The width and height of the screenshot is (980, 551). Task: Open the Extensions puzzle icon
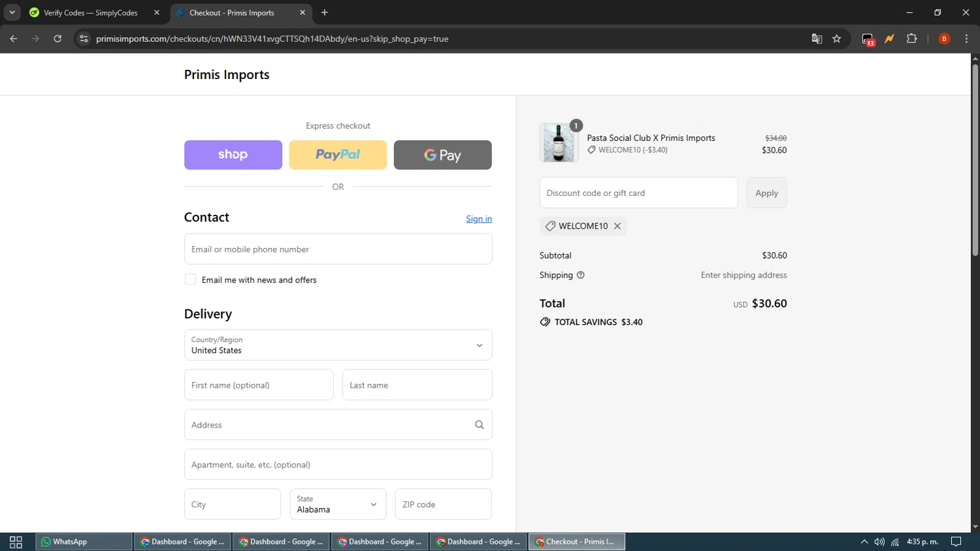(x=912, y=39)
